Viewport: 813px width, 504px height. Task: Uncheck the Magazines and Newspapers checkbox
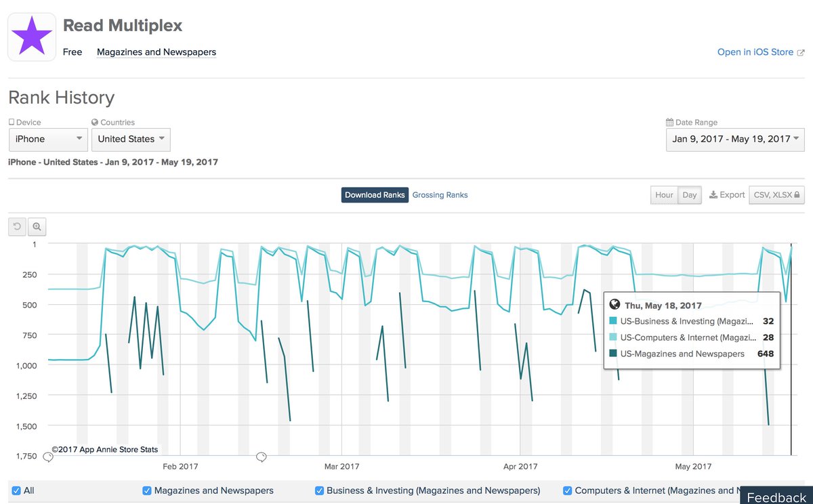coord(147,490)
